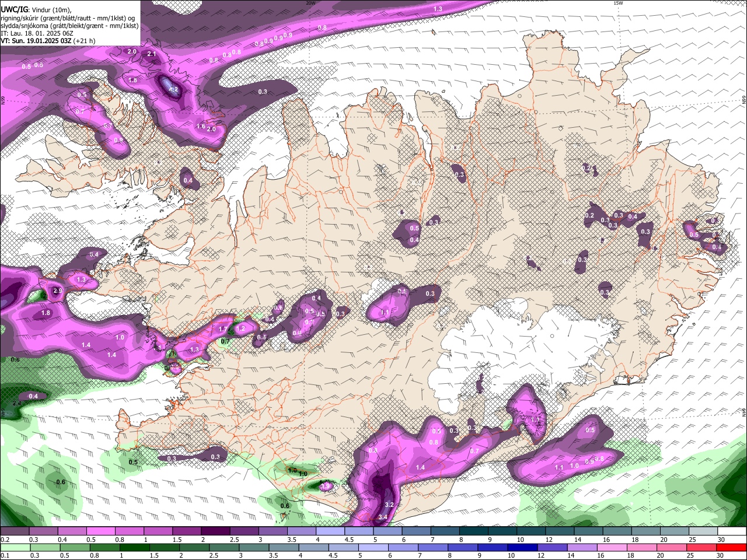The height and width of the screenshot is (560, 747).
Task: Click the deep blue swatch at 10 in lower legend
Action: pyautogui.click(x=523, y=547)
